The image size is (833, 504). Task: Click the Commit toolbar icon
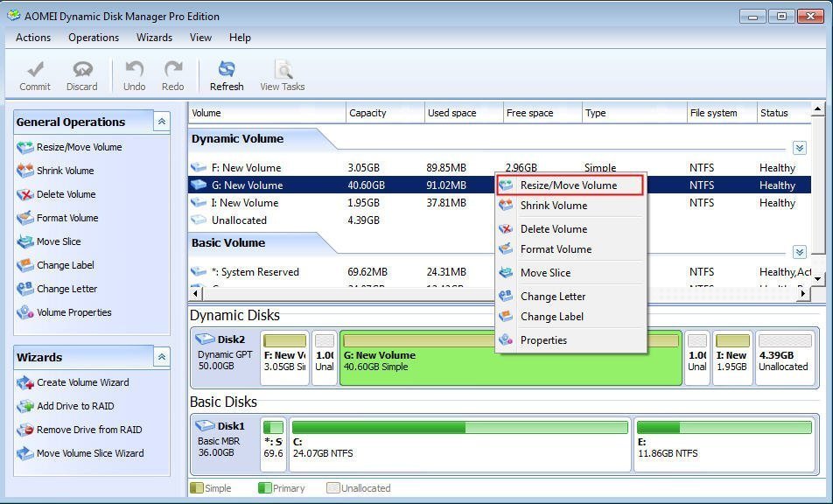click(36, 69)
